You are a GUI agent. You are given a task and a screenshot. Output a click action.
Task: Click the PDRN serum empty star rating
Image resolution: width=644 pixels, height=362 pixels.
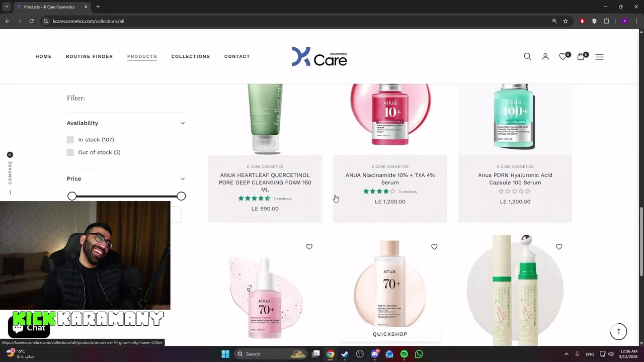coord(514,192)
